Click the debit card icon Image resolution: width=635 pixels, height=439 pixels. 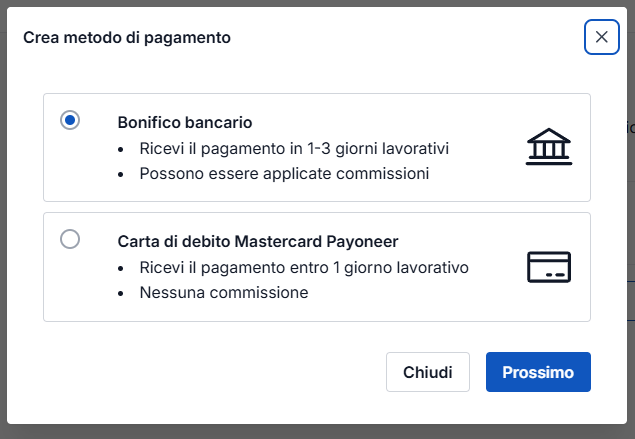[548, 267]
